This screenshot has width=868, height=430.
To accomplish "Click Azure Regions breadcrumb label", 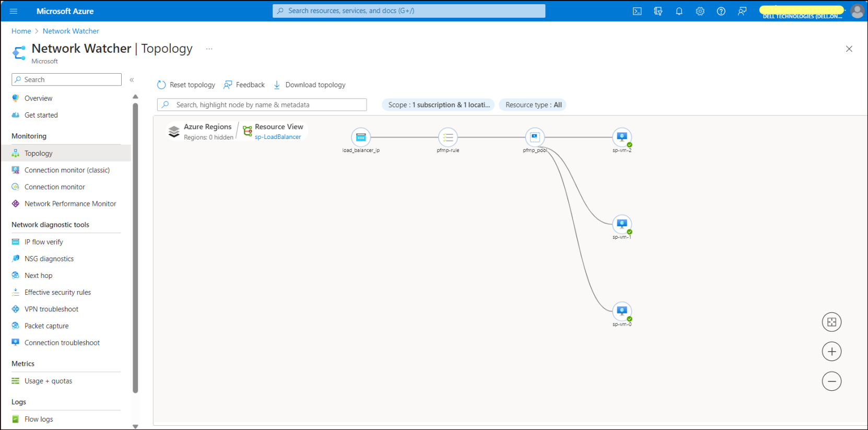I will point(207,126).
